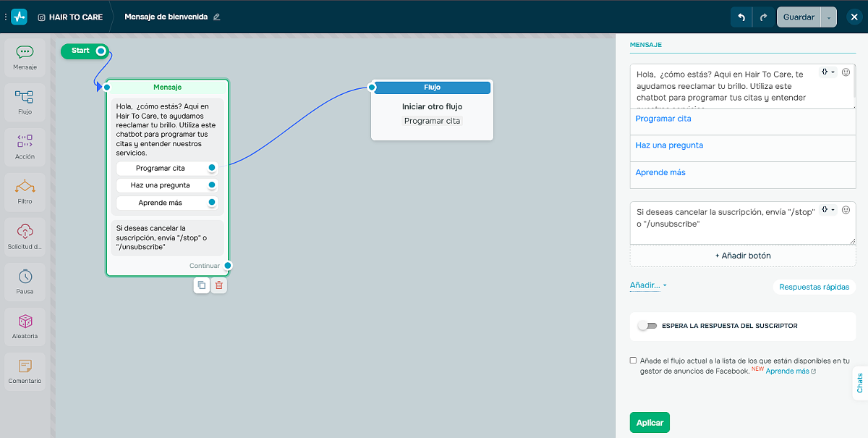The height and width of the screenshot is (438, 868).
Task: Check the Facebook ads manager flow checkbox
Action: pos(634,361)
